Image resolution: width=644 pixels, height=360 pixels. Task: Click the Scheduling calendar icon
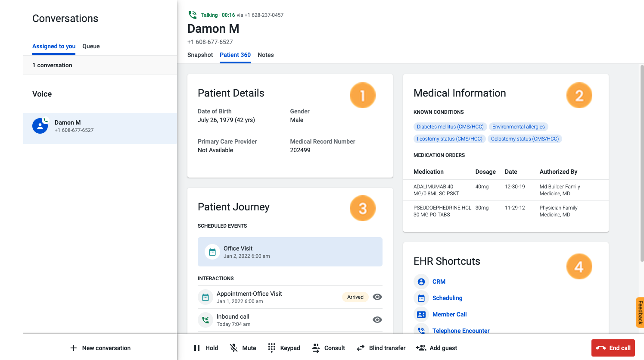(x=421, y=298)
